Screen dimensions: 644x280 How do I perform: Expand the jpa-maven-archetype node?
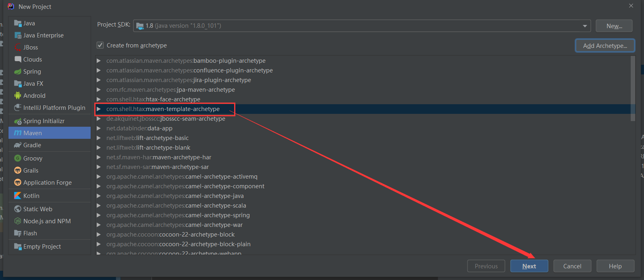[99, 90]
